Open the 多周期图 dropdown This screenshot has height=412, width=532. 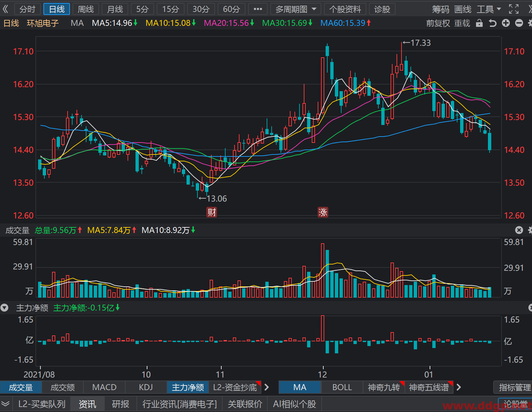coord(295,9)
